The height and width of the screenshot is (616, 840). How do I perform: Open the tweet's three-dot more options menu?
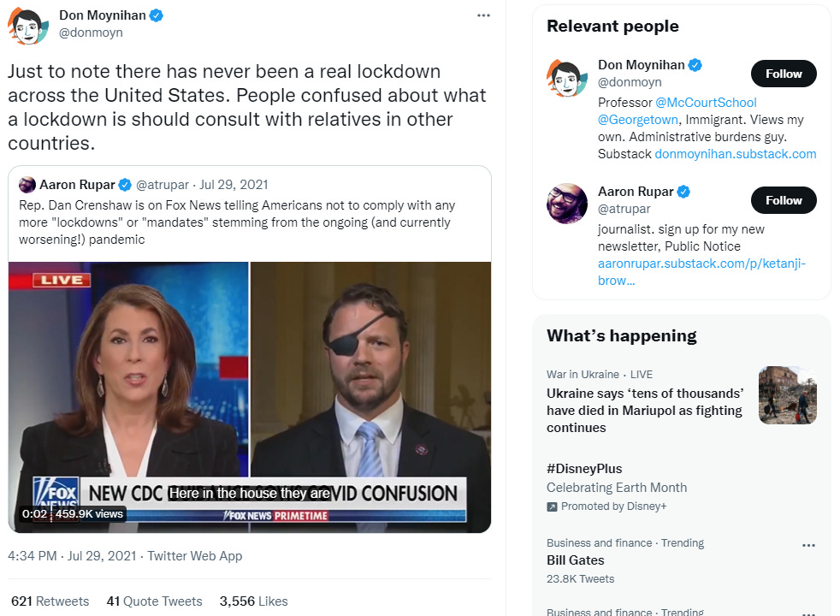point(483,15)
